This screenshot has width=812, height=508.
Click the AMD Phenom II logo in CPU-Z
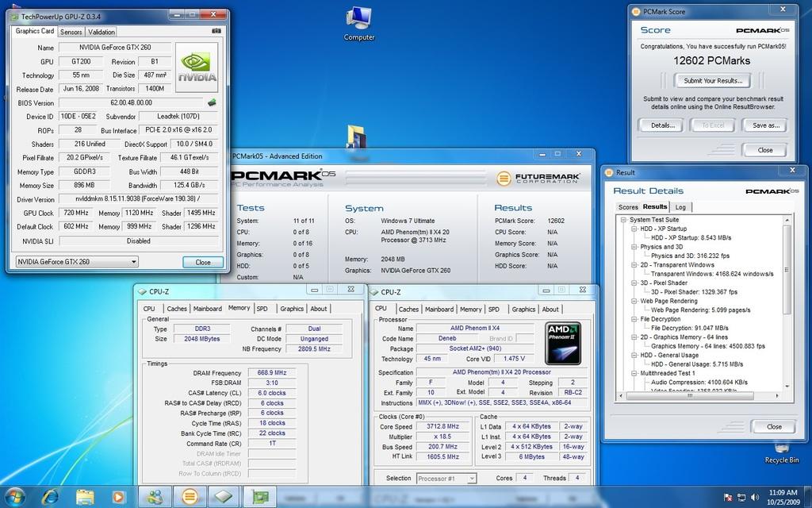click(563, 343)
